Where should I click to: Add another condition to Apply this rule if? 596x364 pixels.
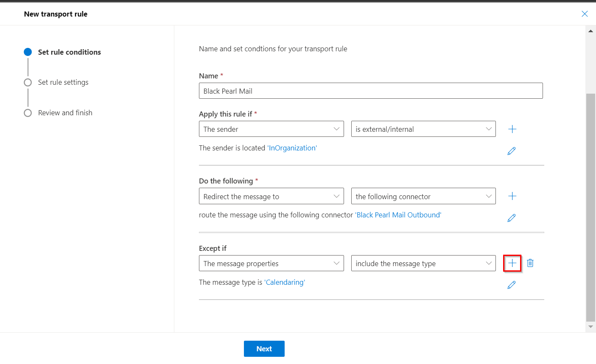(x=512, y=129)
